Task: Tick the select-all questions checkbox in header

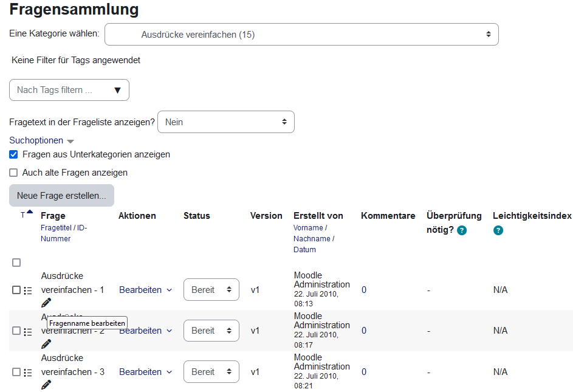Action: 16,263
